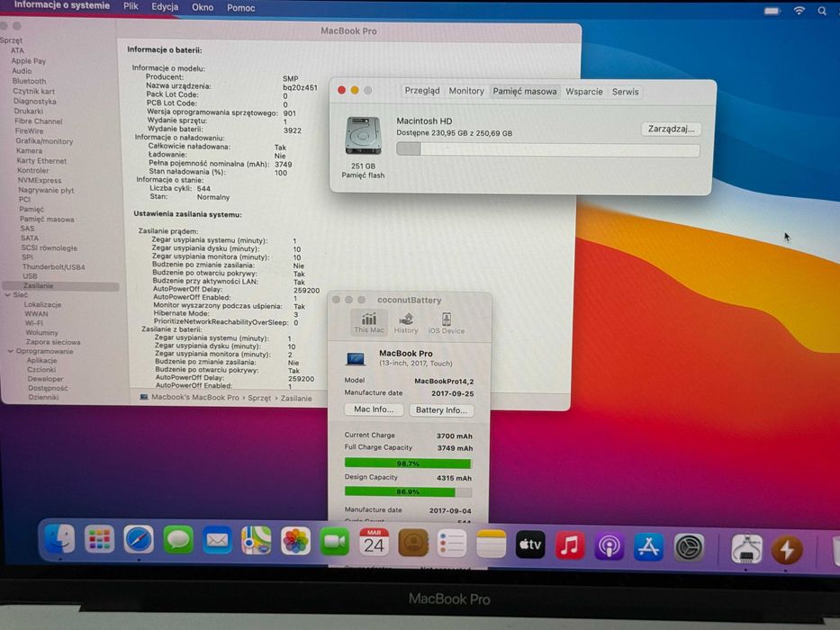Viewport: 840px width, 630px height.
Task: Open Launchpad in the Dock
Action: click(99, 539)
